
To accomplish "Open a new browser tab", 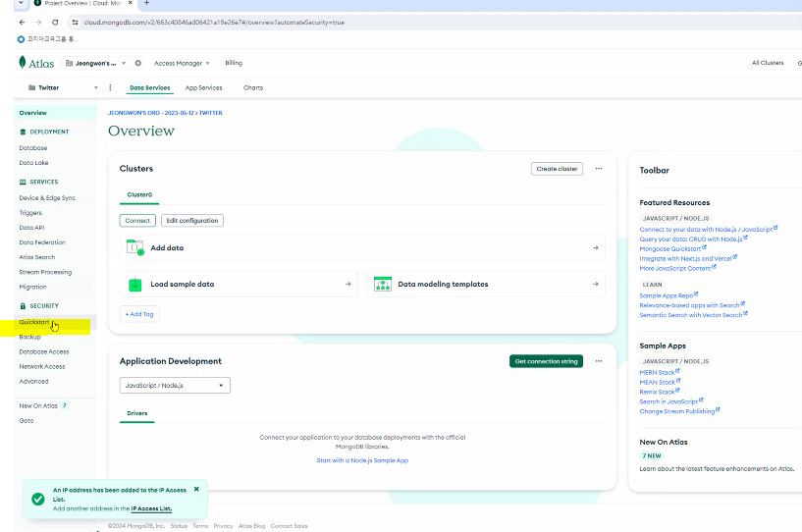I will [146, 3].
